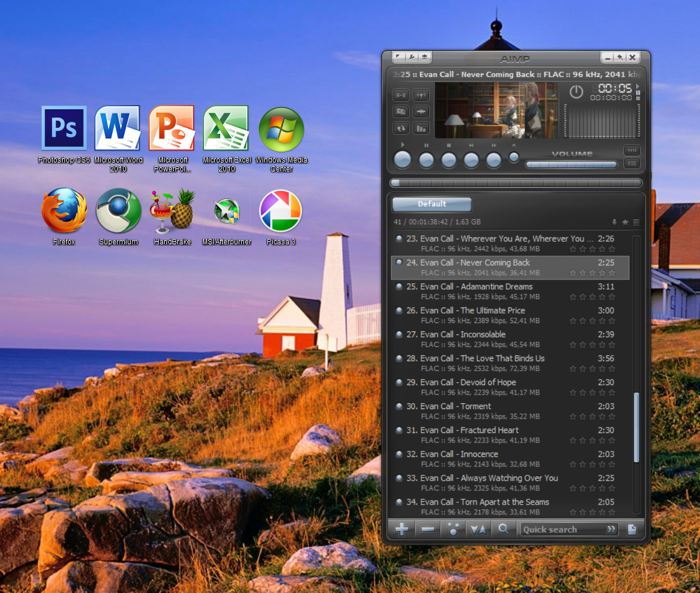Toggle A-B repeat in AIMP
Screen dimensions: 700x593
(x=401, y=95)
